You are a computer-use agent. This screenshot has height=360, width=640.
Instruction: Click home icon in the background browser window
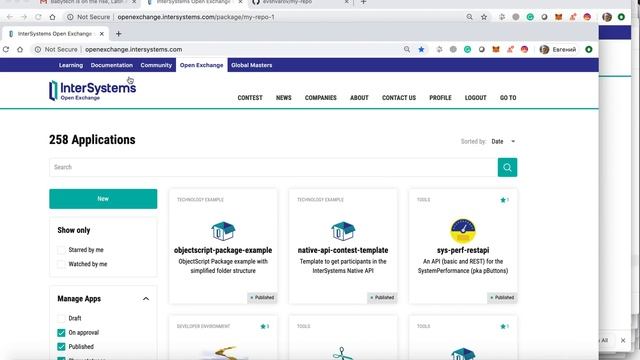click(x=52, y=17)
